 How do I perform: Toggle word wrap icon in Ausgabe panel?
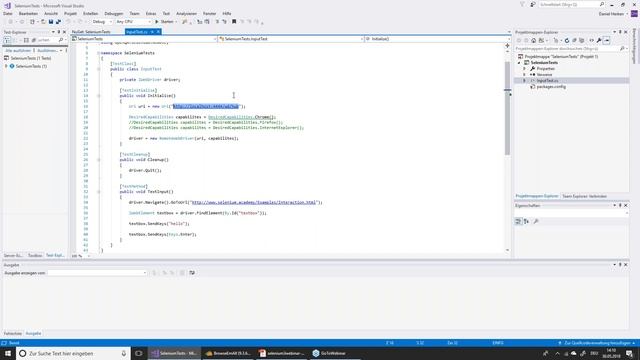click(x=192, y=273)
